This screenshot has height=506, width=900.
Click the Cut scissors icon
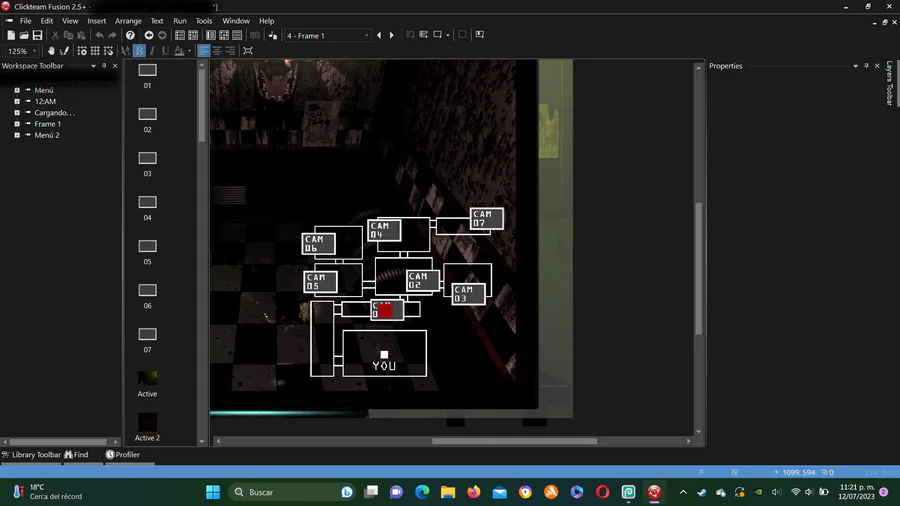55,36
